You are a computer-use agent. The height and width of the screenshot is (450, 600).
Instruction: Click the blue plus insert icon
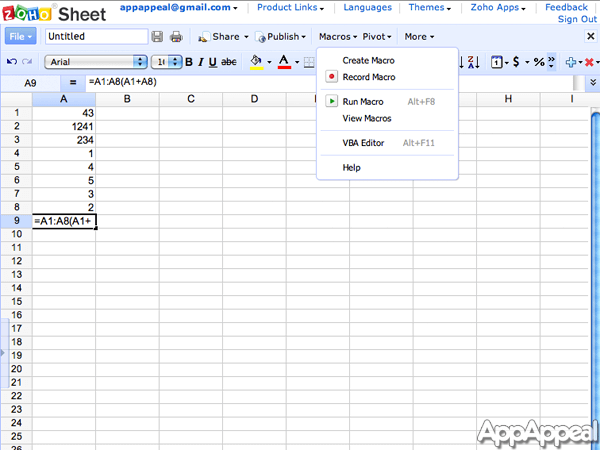[571, 62]
